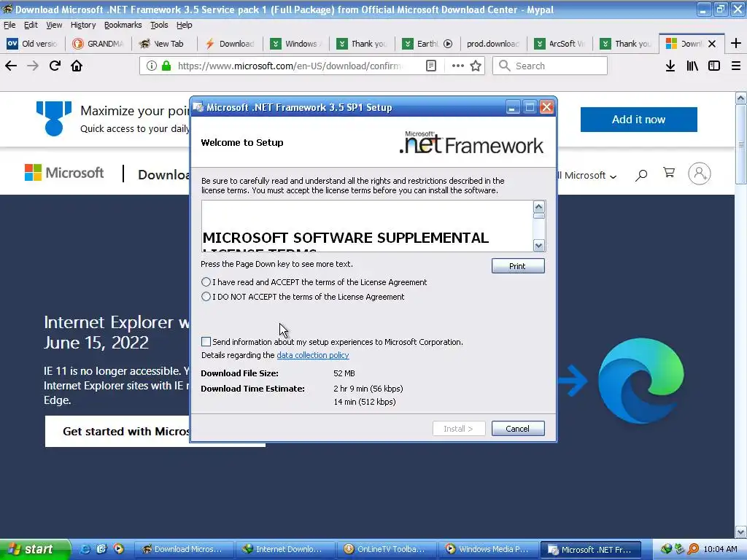This screenshot has width=747, height=560.
Task: Click the green padlock security icon
Action: [166, 66]
